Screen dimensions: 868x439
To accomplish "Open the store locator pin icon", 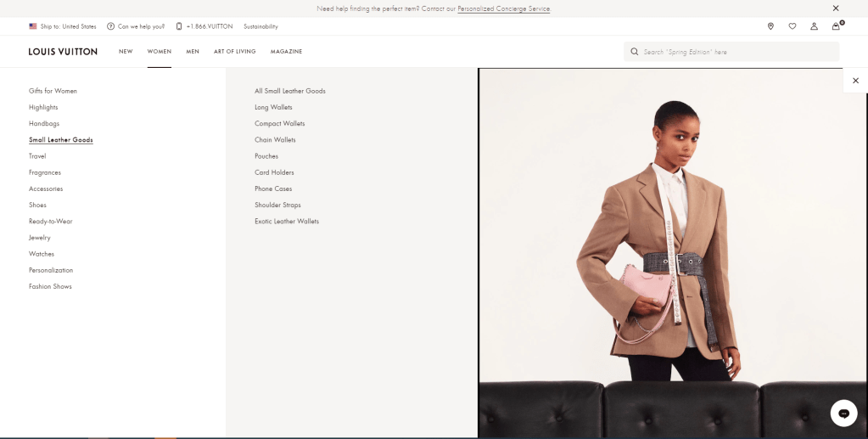I will (770, 26).
